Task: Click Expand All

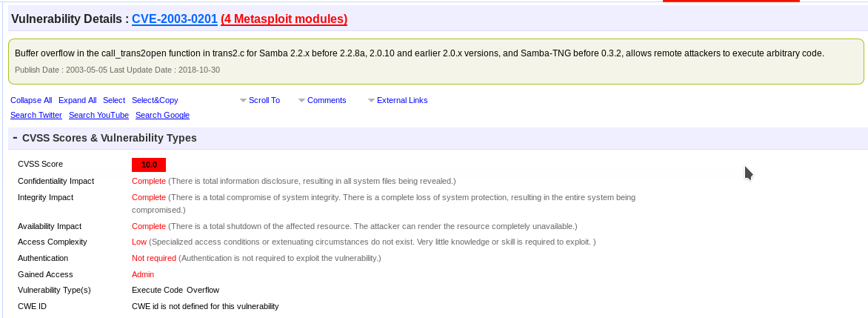Action: tap(78, 100)
